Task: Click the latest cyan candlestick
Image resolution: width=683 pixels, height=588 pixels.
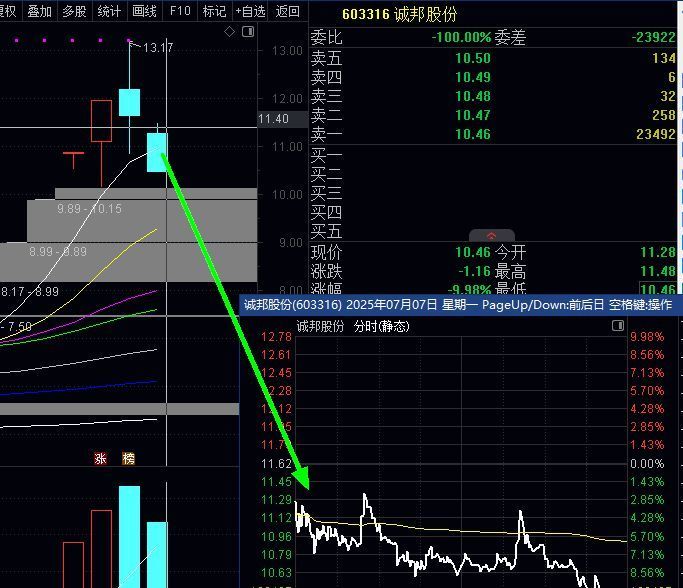Action: (x=157, y=152)
